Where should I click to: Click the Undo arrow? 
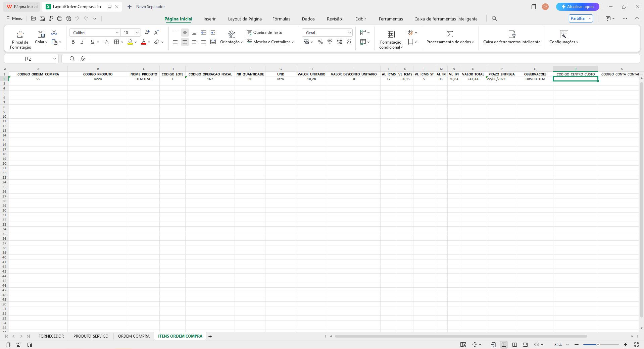[x=77, y=19]
